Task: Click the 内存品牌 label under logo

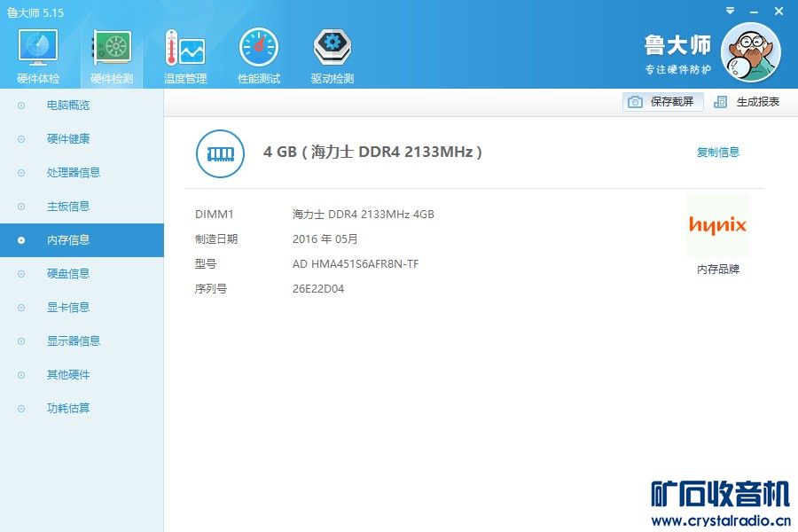Action: click(x=717, y=269)
